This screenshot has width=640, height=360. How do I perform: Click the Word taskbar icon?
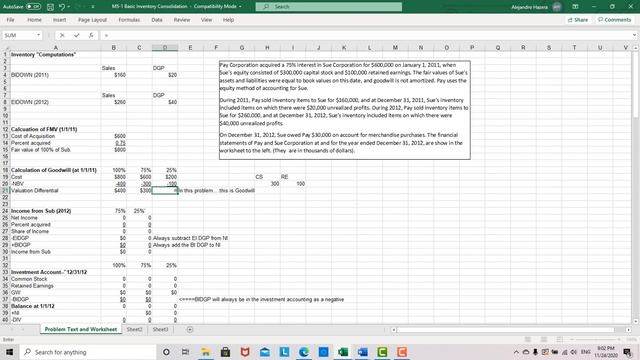click(x=362, y=352)
